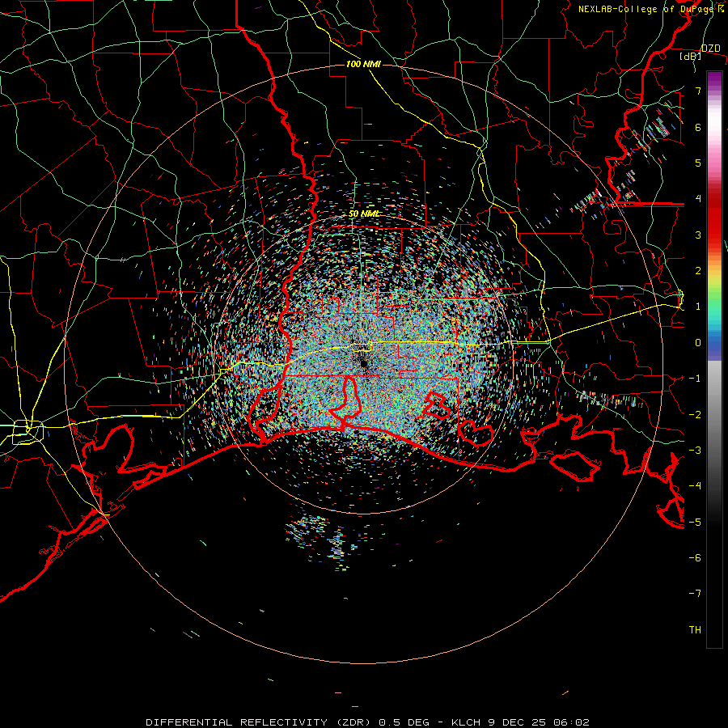The width and height of the screenshot is (728, 728).
Task: Click the -3 value on the scale
Action: 695,451
